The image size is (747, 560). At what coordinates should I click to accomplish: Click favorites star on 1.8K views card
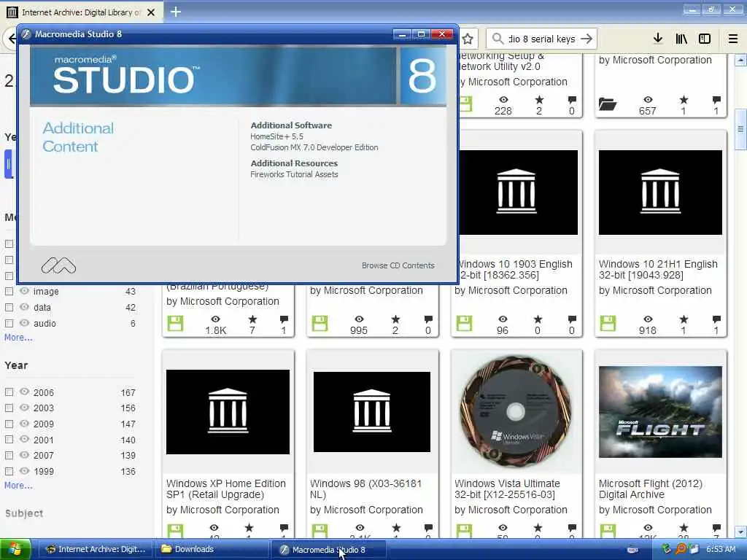pyautogui.click(x=252, y=319)
